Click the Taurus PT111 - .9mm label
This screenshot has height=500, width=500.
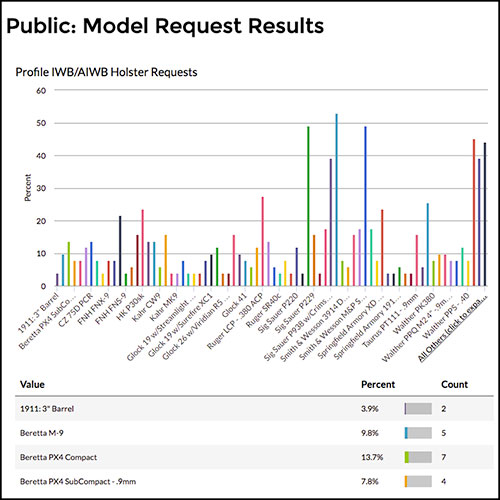(390, 321)
